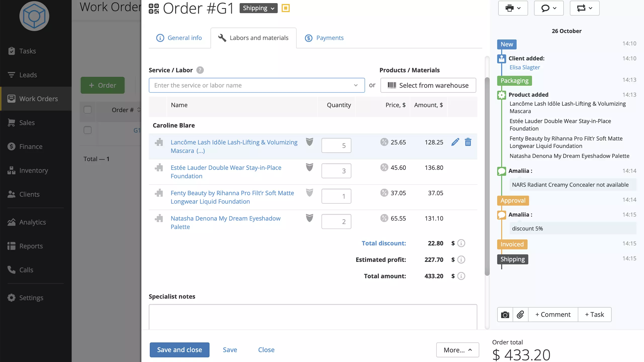Click the Service / Labor help question mark
This screenshot has width=644, height=362.
point(200,70)
